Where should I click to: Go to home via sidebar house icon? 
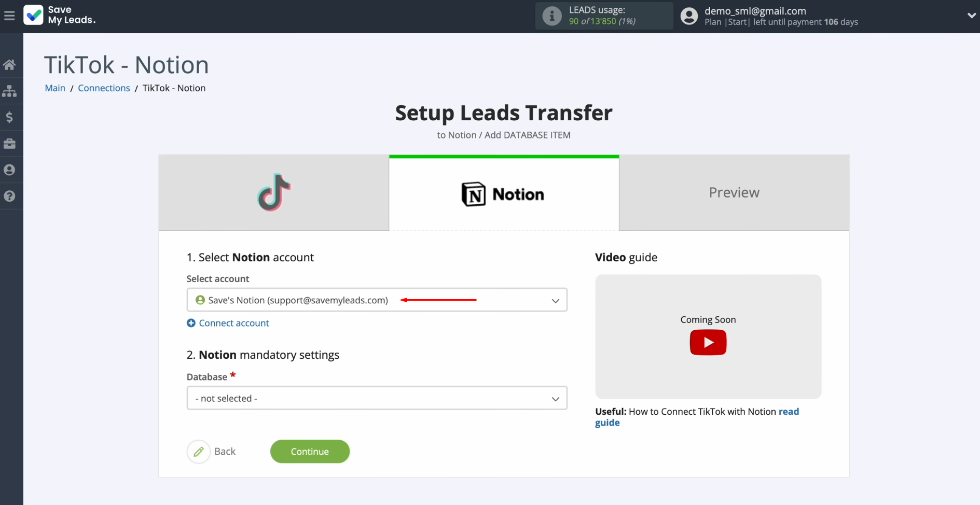(9, 65)
